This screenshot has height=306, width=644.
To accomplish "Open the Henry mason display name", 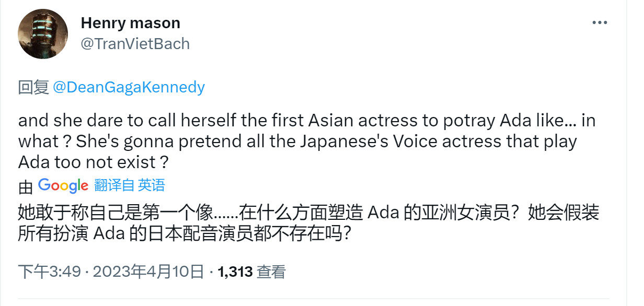I will [x=131, y=23].
